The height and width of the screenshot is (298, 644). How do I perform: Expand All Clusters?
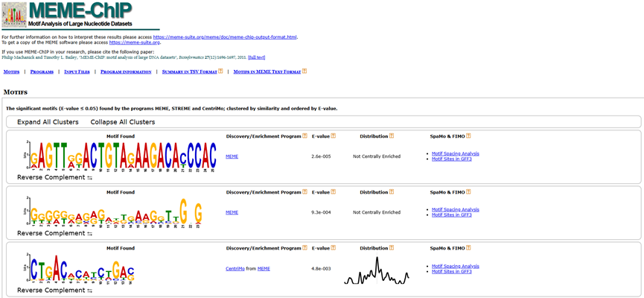[48, 122]
